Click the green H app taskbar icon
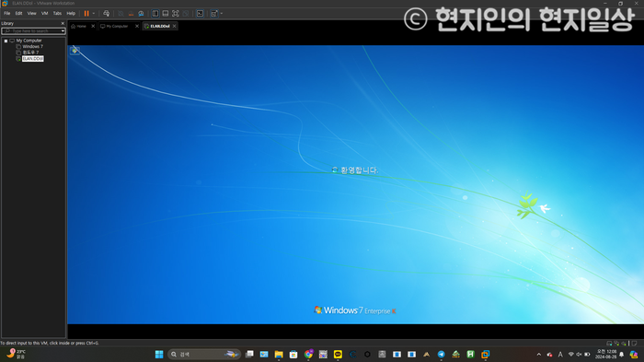The image size is (644, 362). pyautogui.click(x=471, y=355)
